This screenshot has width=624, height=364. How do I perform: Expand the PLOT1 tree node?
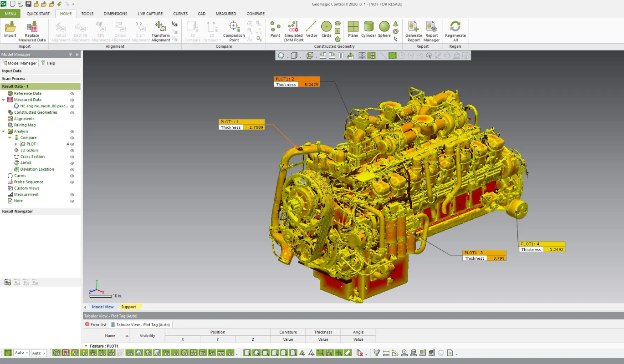point(16,144)
